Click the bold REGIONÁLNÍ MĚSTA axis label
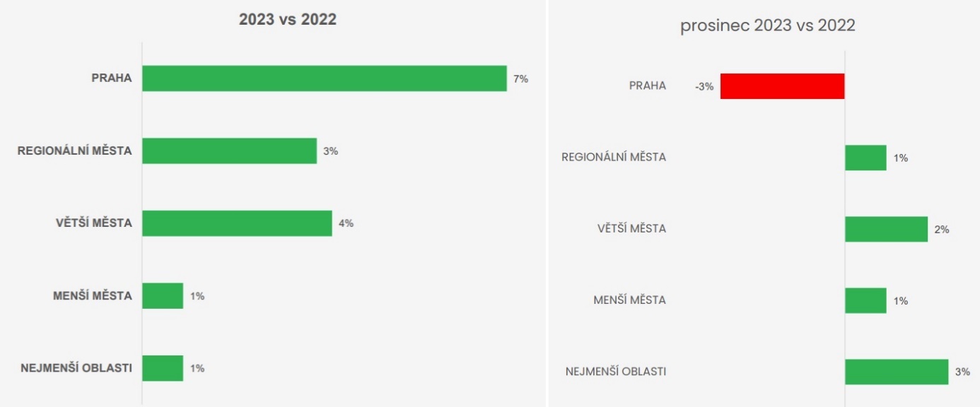The width and height of the screenshot is (980, 407). 75,151
